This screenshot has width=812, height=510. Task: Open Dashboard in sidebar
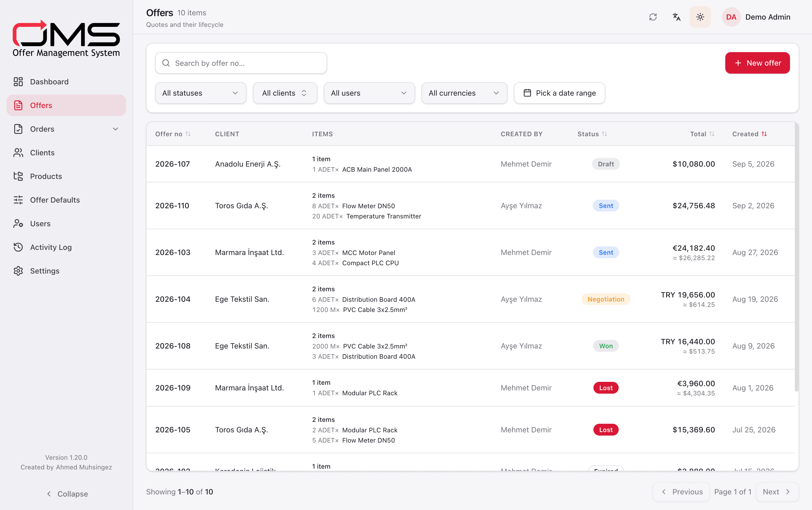tap(66, 82)
